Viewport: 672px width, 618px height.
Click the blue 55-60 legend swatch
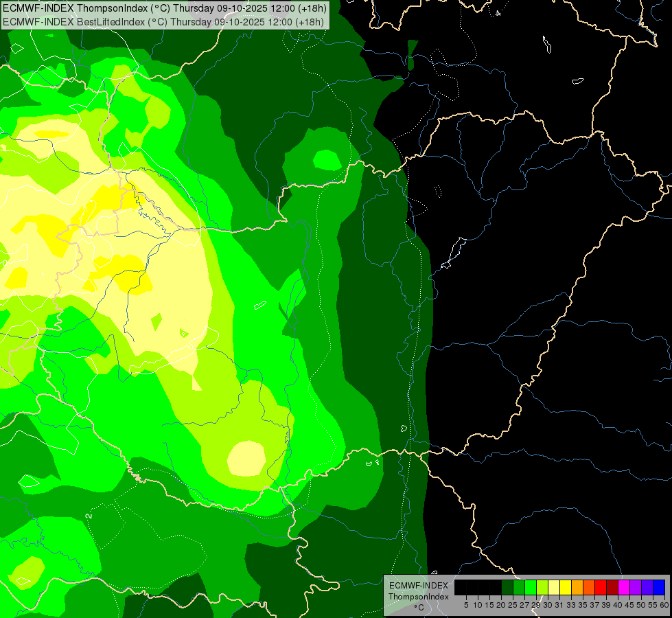click(x=659, y=587)
